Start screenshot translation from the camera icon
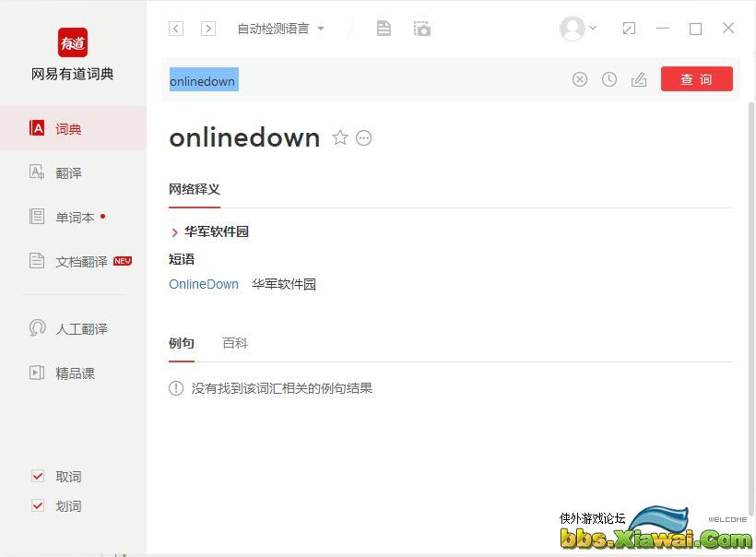 click(x=422, y=29)
